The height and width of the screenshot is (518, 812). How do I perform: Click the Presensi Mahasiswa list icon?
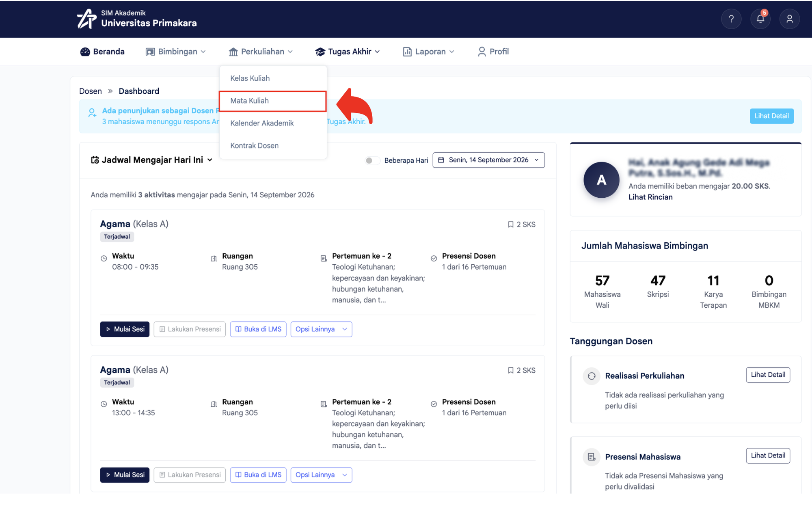pos(592,457)
